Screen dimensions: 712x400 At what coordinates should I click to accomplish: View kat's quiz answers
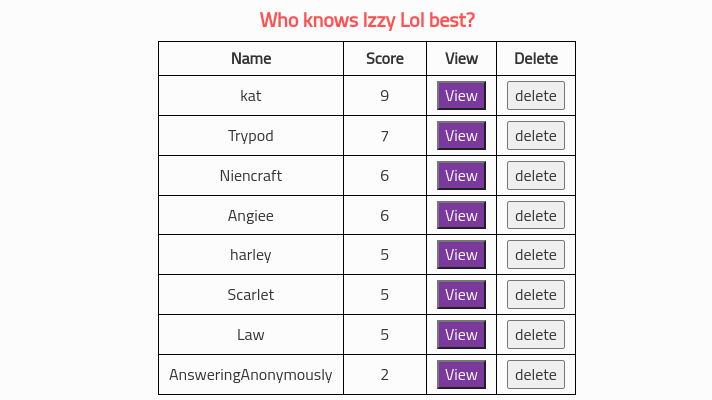click(461, 96)
